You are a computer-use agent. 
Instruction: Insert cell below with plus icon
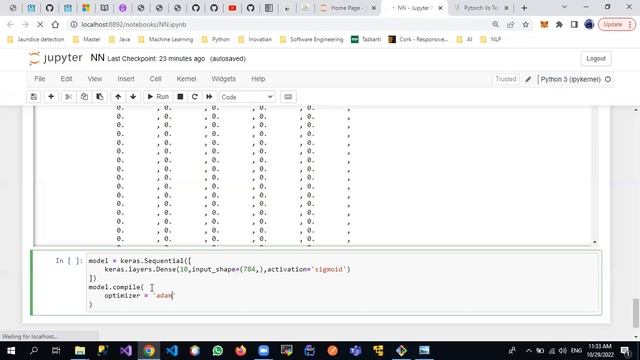pyautogui.click(x=51, y=97)
